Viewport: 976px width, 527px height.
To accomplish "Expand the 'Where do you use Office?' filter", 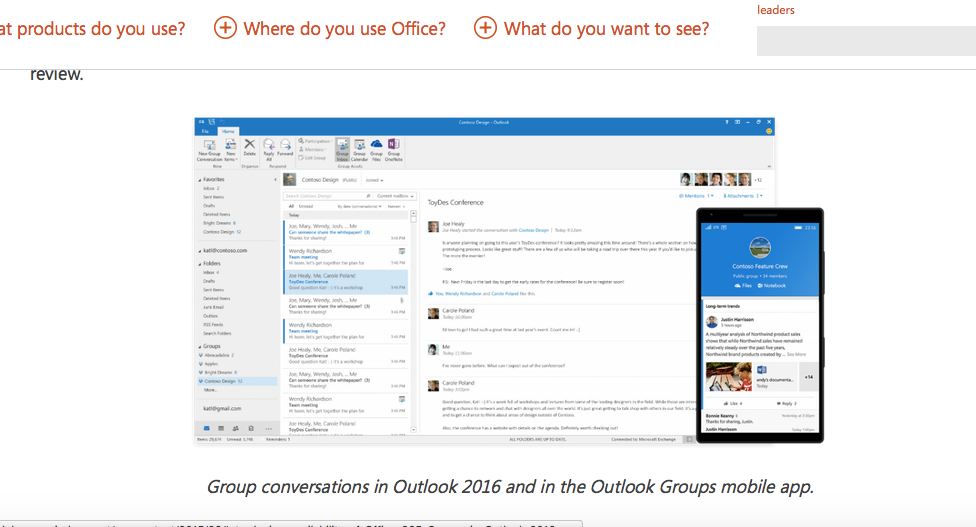I will pos(330,28).
